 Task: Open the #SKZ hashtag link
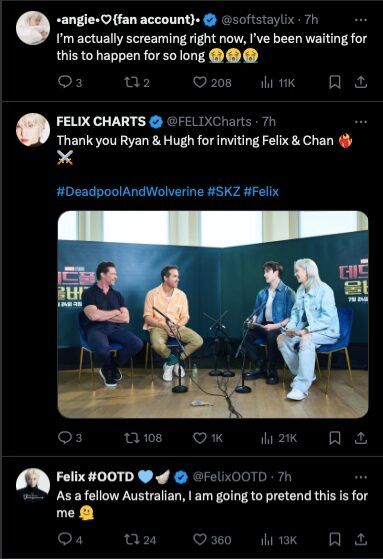point(224,191)
